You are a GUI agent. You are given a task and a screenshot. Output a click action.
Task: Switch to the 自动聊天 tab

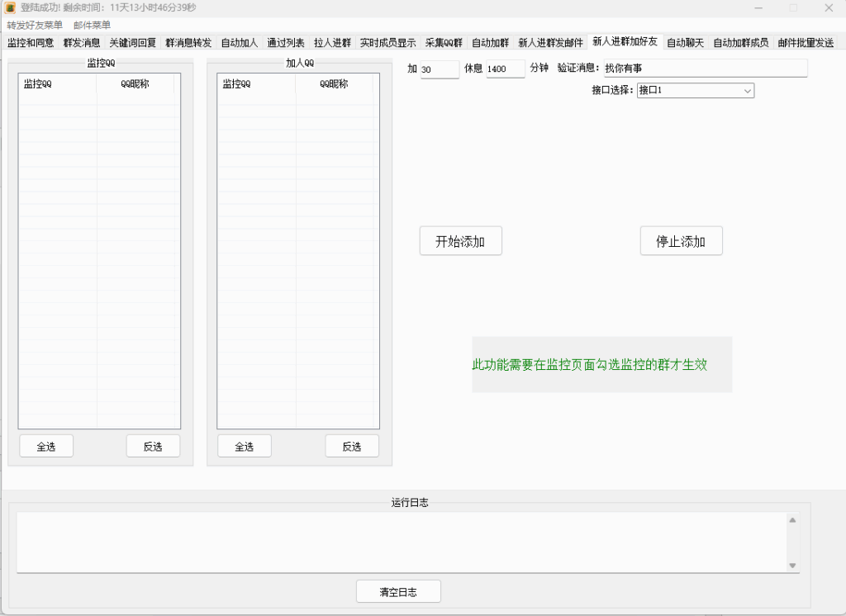[x=686, y=43]
